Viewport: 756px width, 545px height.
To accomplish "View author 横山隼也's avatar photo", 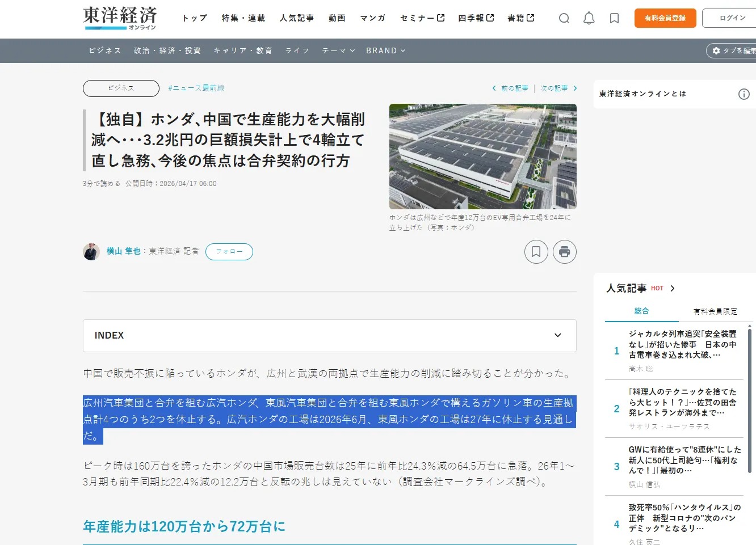I will click(91, 252).
